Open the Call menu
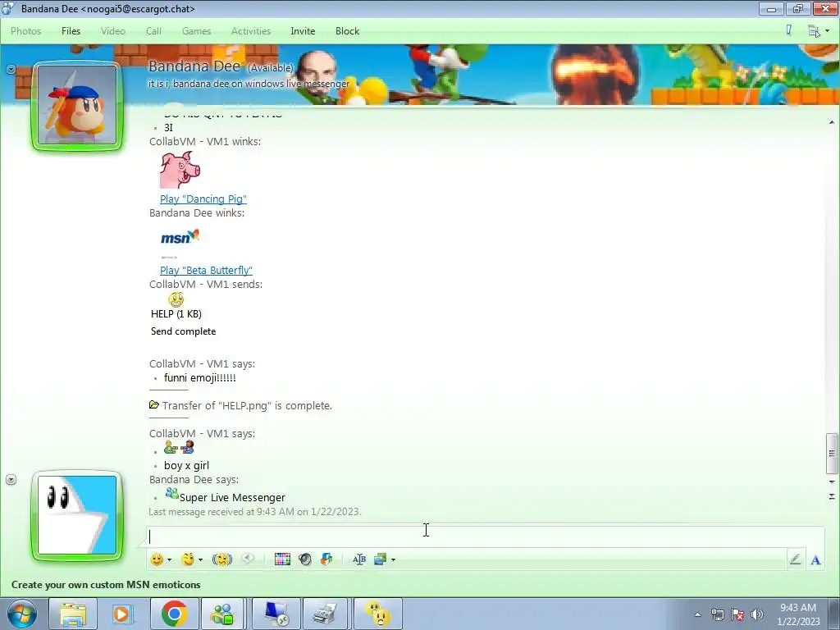Viewport: 840px width, 630px height. point(153,31)
